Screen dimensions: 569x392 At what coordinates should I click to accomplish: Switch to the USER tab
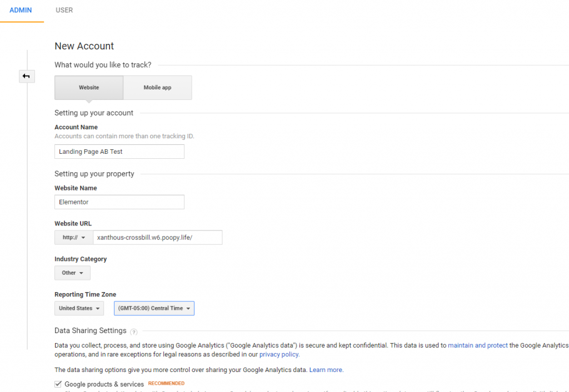64,10
